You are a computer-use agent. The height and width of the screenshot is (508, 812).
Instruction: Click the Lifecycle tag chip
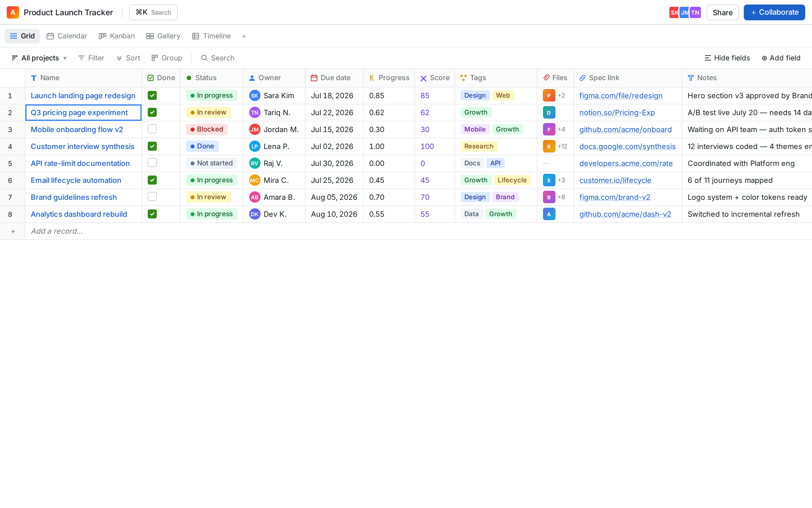coord(512,180)
